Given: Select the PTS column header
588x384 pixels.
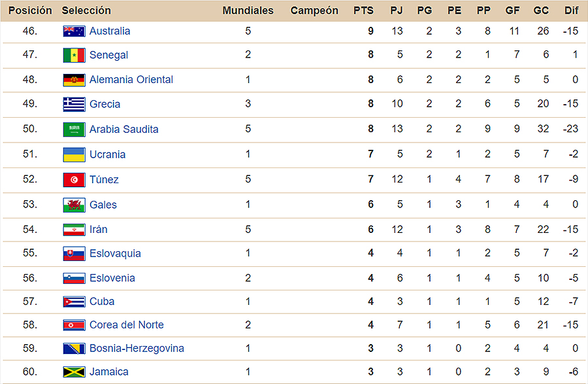Looking at the screenshot, I should [363, 10].
